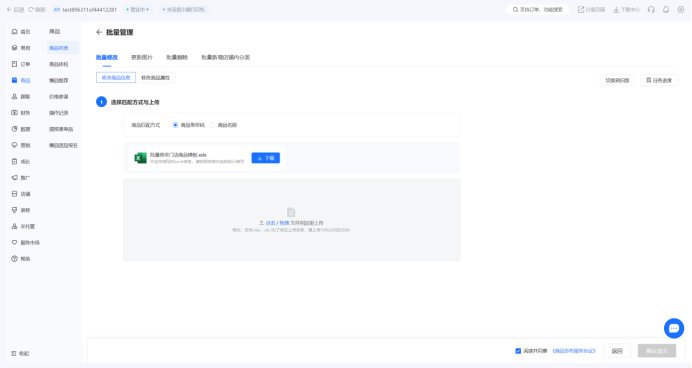Open the 推广 megaphone icon in sidebar
692x368 pixels.
[x=15, y=178]
